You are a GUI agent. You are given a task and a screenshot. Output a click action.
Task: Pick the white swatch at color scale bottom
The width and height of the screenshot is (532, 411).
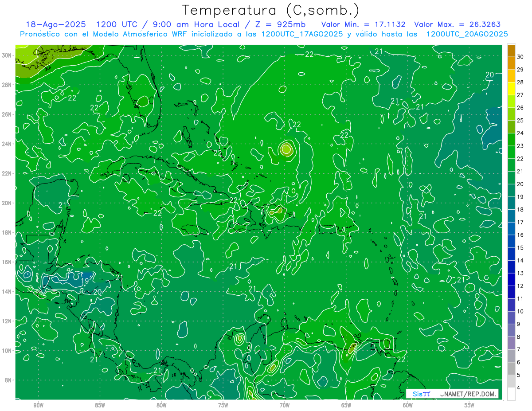(511, 394)
